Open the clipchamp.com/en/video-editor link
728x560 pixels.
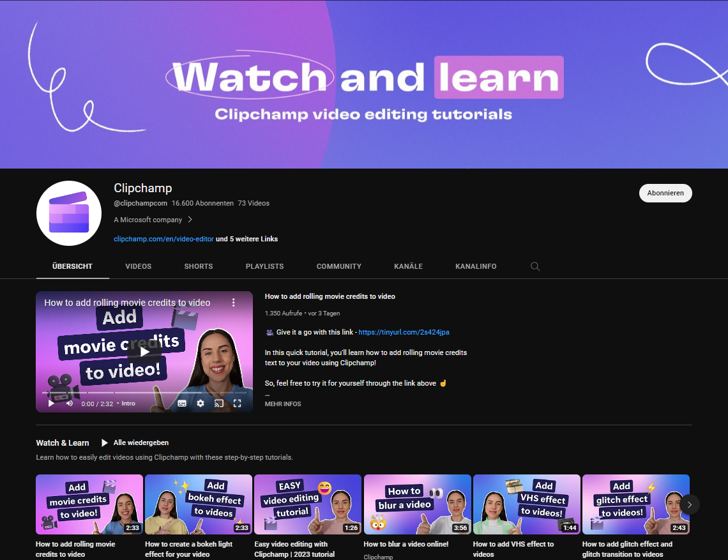coord(164,239)
